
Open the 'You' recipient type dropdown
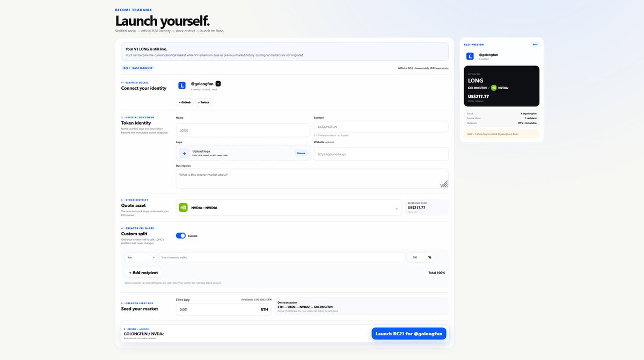141,257
